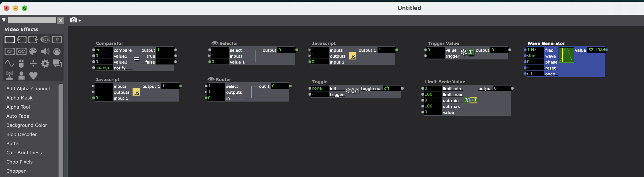Select the Video Sources category icon
644x177 pixels.
(x=21, y=40)
